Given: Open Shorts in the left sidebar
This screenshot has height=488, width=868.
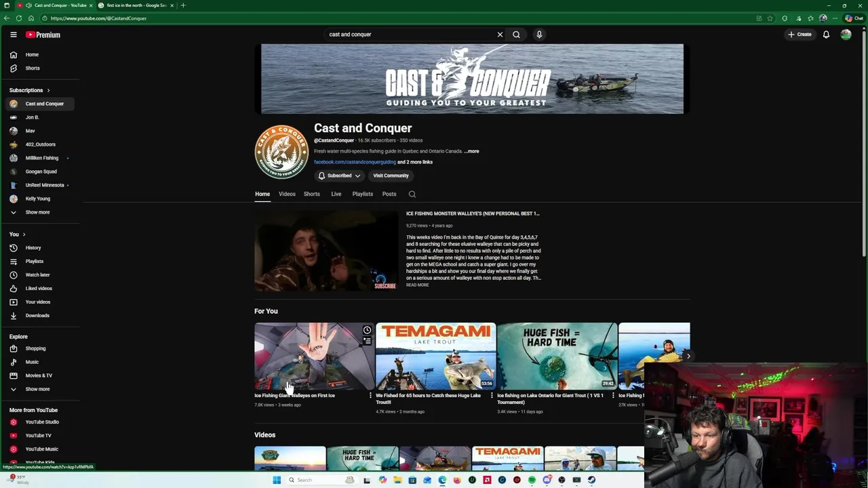Looking at the screenshot, I should click(x=41, y=68).
